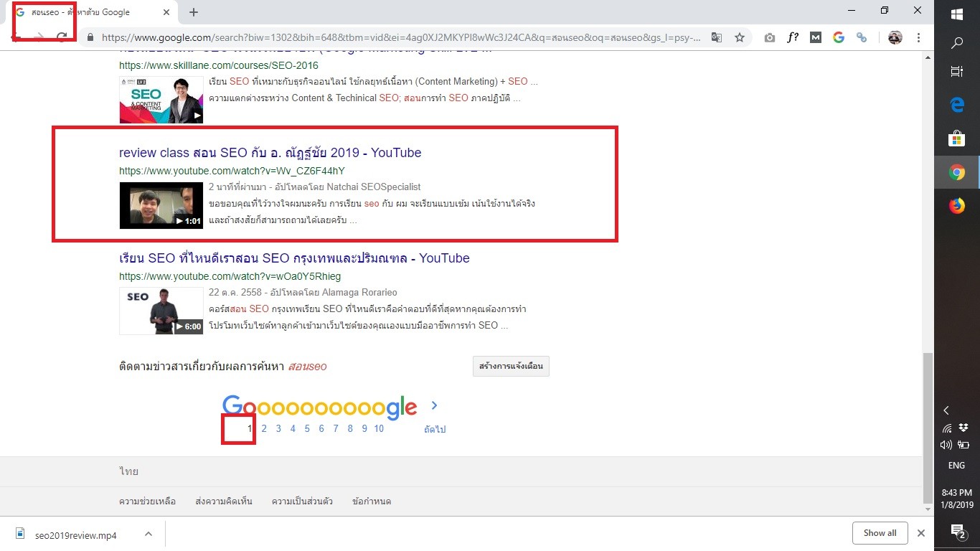Open Task View on the taskbar
This screenshot has height=551, width=980.
tap(957, 72)
